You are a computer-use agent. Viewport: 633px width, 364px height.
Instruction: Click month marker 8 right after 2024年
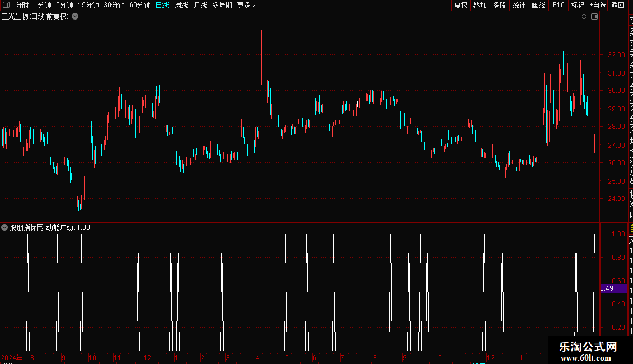click(x=32, y=357)
